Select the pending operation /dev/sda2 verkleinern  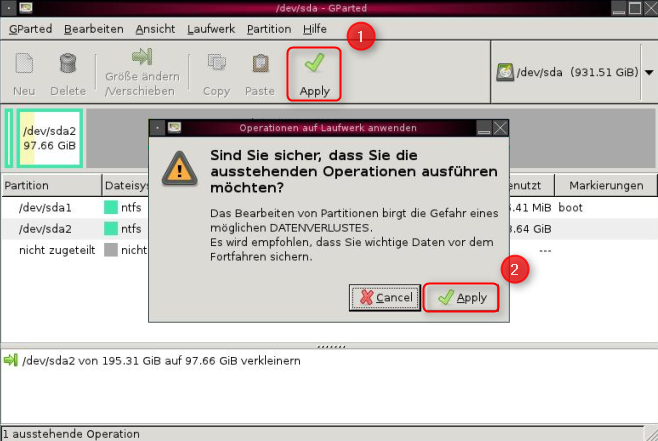(161, 361)
